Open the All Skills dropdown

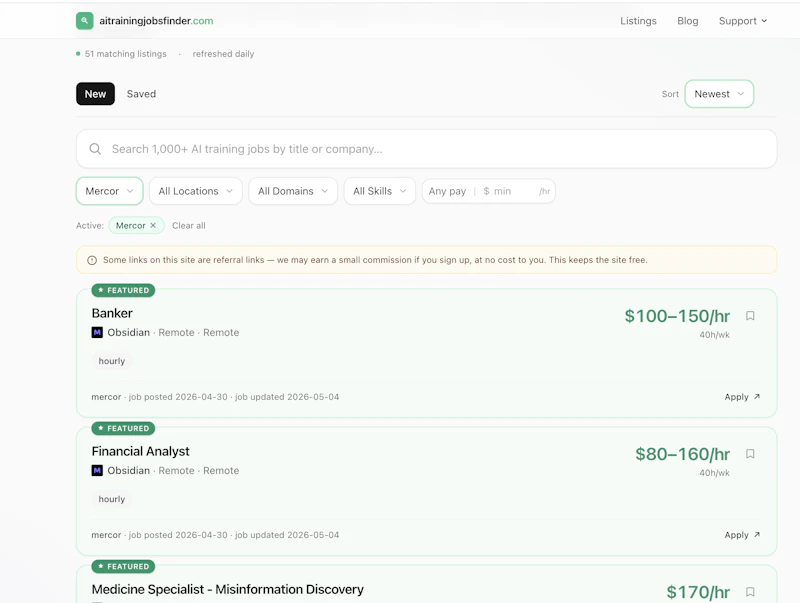click(380, 191)
